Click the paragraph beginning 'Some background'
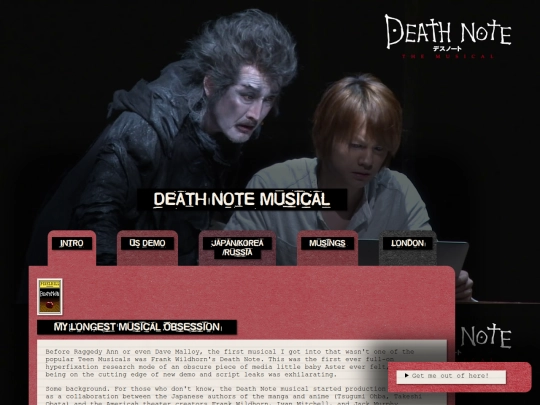The width and height of the screenshot is (540, 405). pyautogui.click(x=233, y=396)
